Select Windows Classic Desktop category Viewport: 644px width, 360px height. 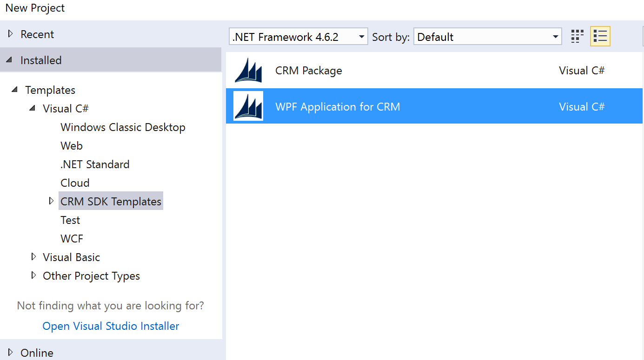pos(123,127)
